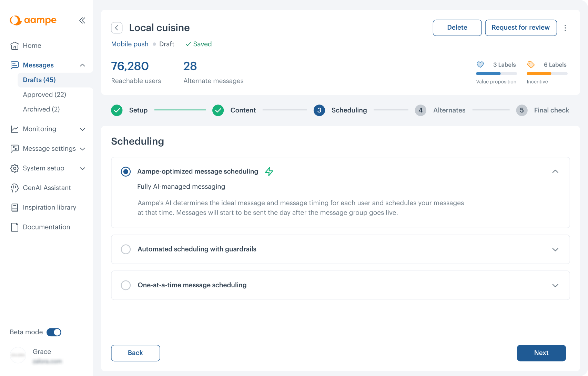This screenshot has height=376, width=588.
Task: Collapse the sidebar with double-chevron icon
Action: point(82,20)
